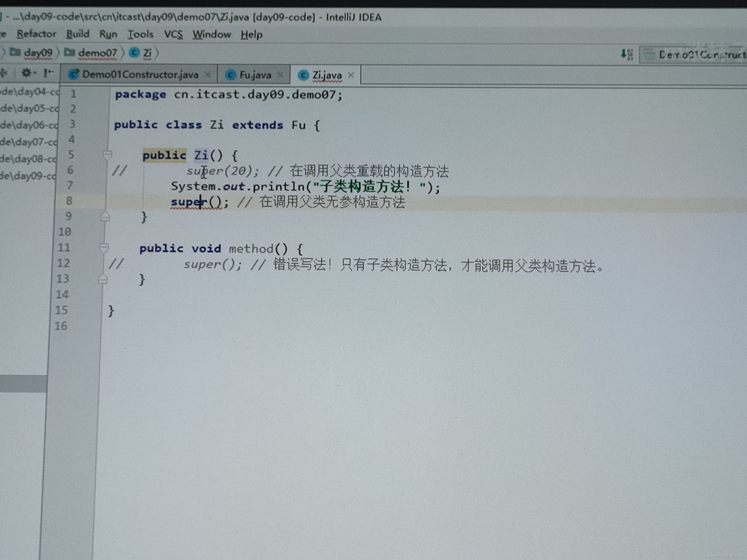Click day09 breadcrumb in navigation bar
This screenshot has height=560, width=747.
pyautogui.click(x=38, y=53)
